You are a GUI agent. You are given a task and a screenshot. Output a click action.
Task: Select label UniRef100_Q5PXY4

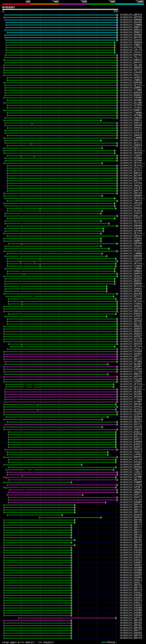tap(131, 505)
